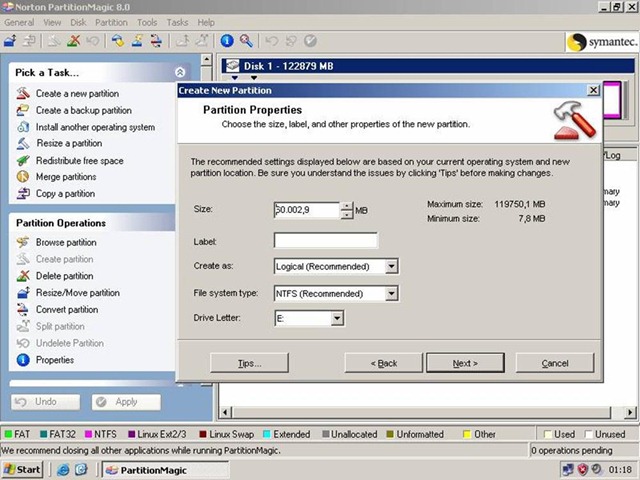Click the PartitionMagic taskbar button

coord(165,470)
